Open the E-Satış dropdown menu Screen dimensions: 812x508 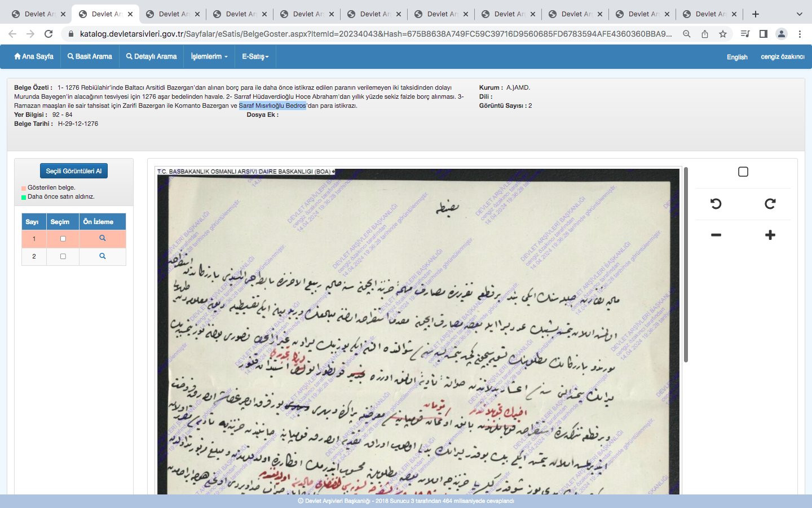pyautogui.click(x=255, y=56)
